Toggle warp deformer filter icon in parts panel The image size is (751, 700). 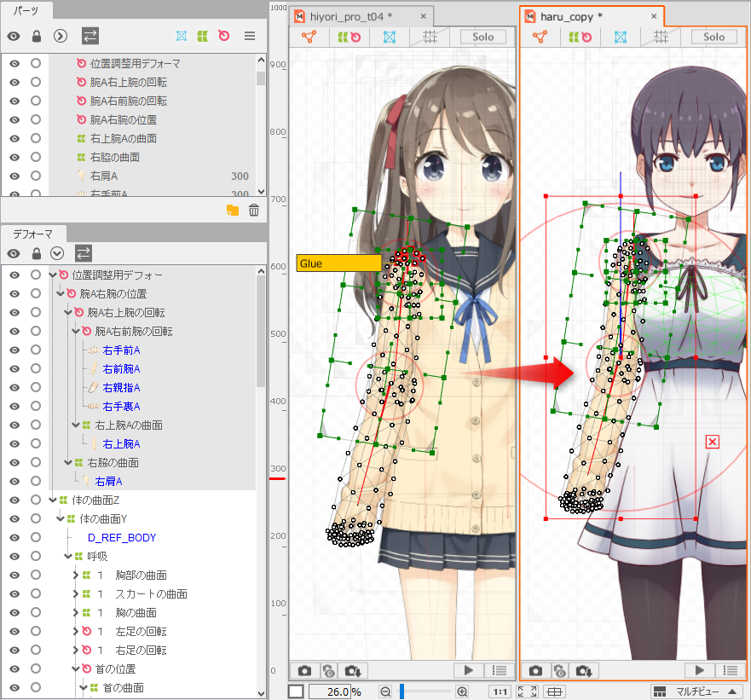[x=203, y=36]
